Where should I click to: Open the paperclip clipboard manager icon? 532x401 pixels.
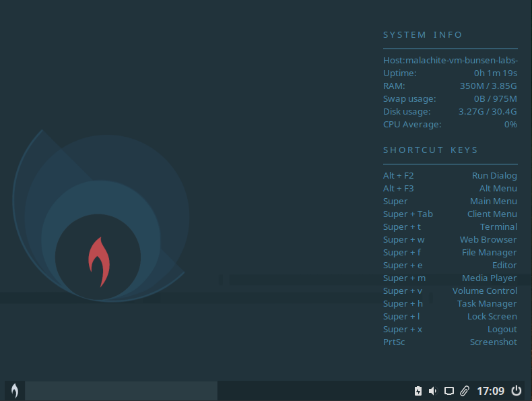465,391
